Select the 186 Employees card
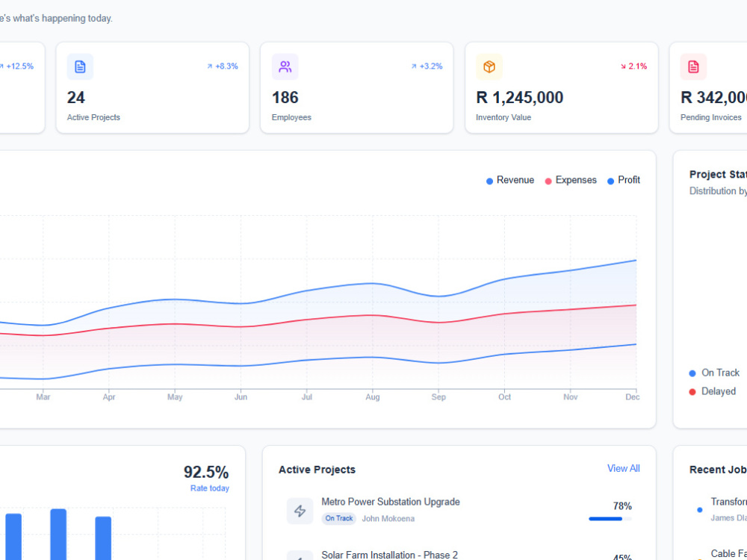The image size is (747, 560). [x=357, y=87]
